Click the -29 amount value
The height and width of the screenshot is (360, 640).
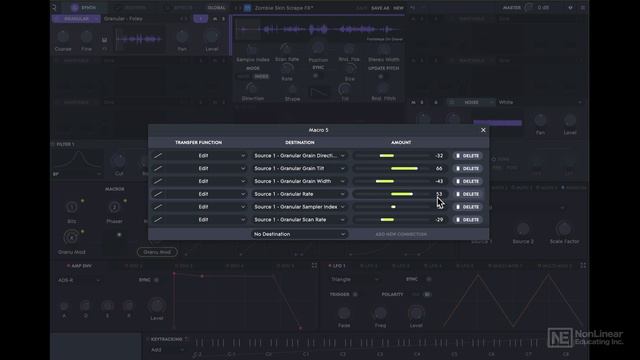pos(439,220)
